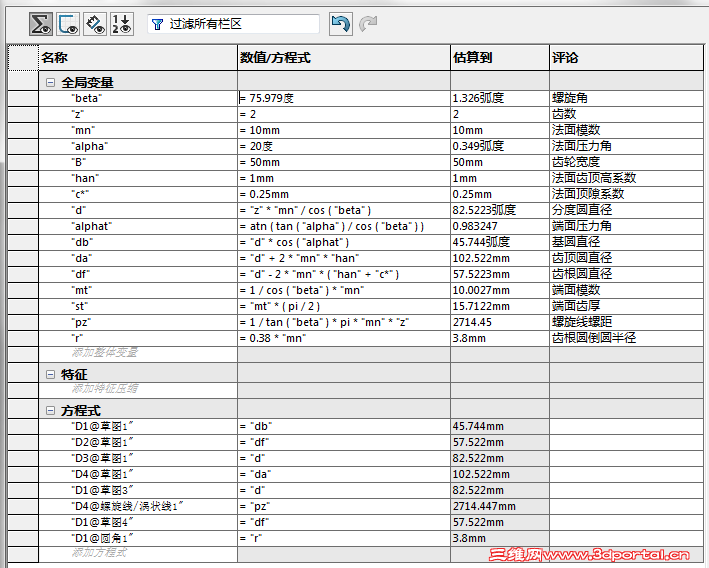Viewport: 709px width, 568px height.
Task: Switch to Equation View icon
Action: pos(41,24)
